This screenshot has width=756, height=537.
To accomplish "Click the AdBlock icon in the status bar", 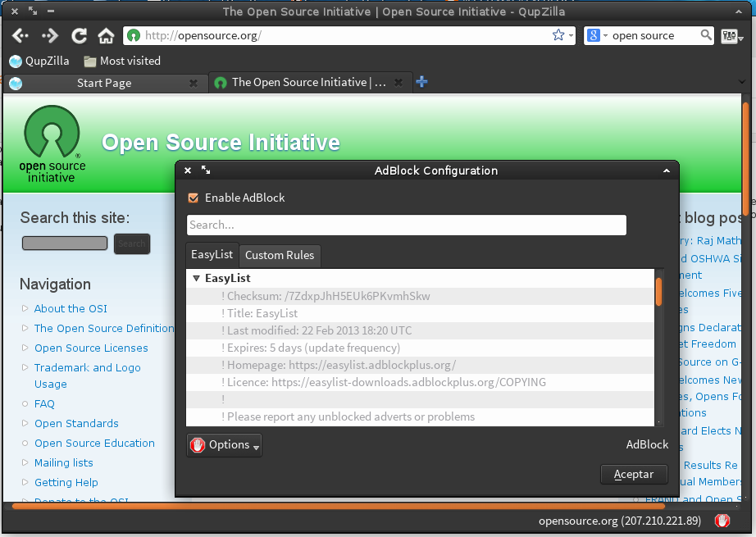I will (722, 521).
